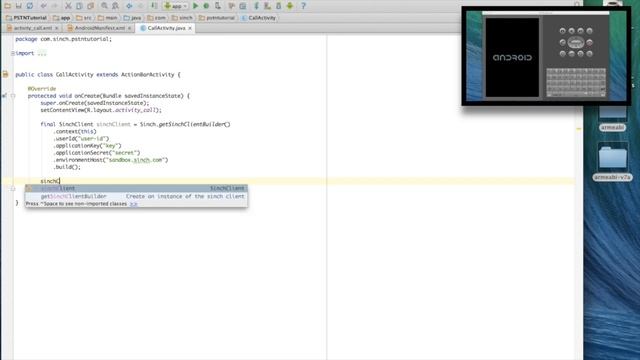Click the setContentView code line
640x360 pixels.
coord(101,110)
